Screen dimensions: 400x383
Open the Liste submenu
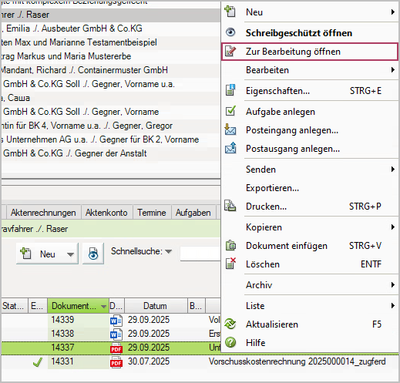coord(310,306)
